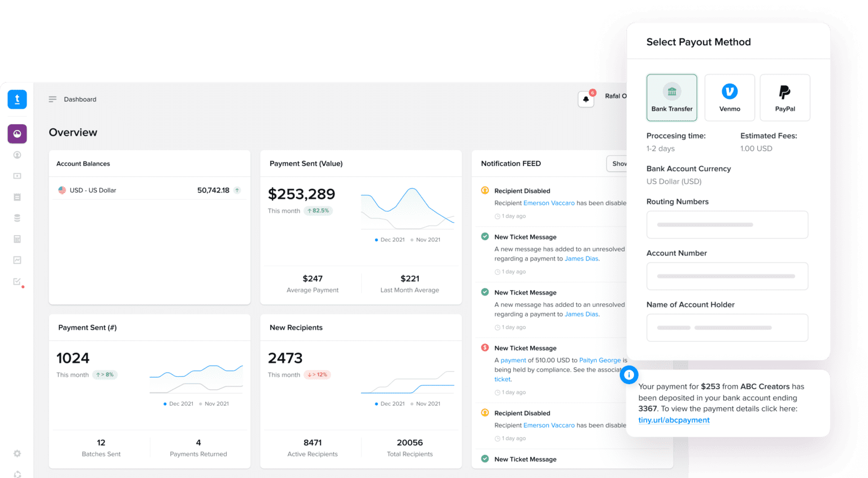Open the tiny.url/abcpayment link
The width and height of the screenshot is (868, 478).
[x=674, y=420]
